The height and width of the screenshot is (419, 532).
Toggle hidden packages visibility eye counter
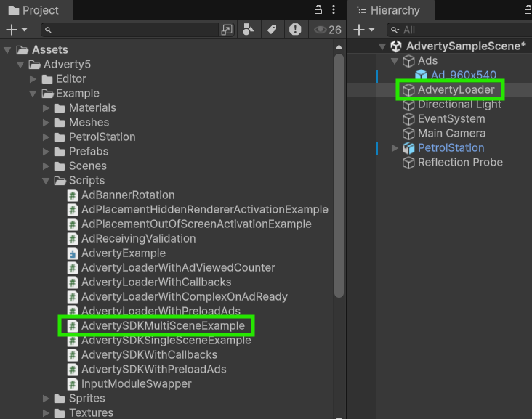tap(326, 30)
